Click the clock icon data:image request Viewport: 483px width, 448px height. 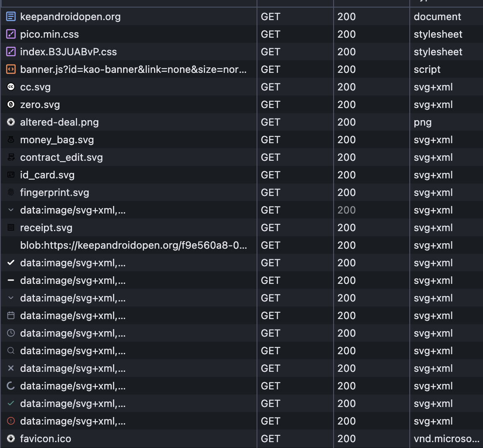11,333
